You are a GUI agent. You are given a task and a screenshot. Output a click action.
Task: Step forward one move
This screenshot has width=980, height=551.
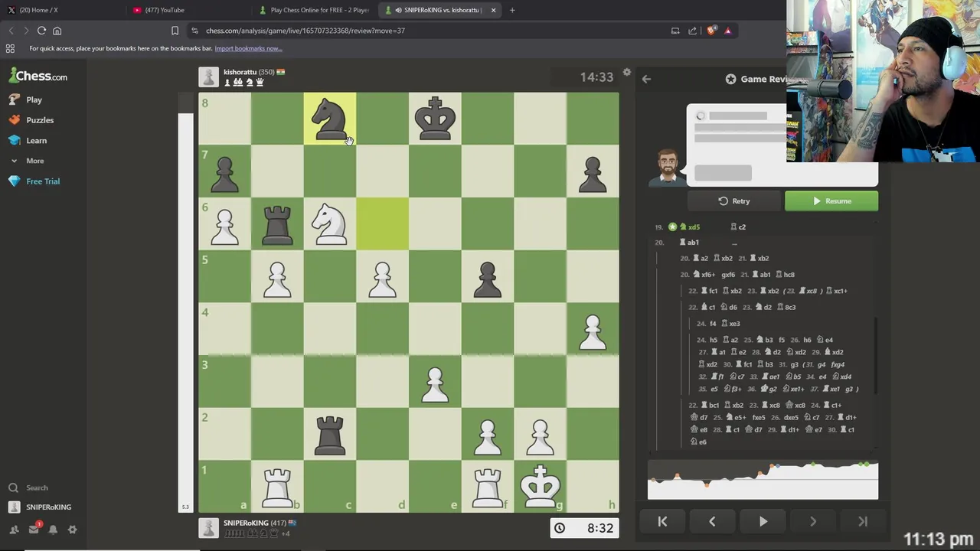[x=812, y=521]
